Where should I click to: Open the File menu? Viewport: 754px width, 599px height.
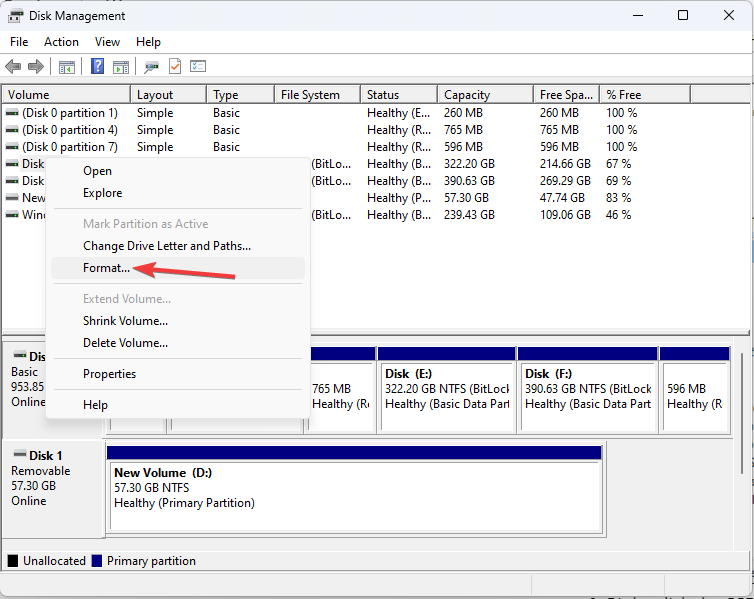(x=19, y=42)
